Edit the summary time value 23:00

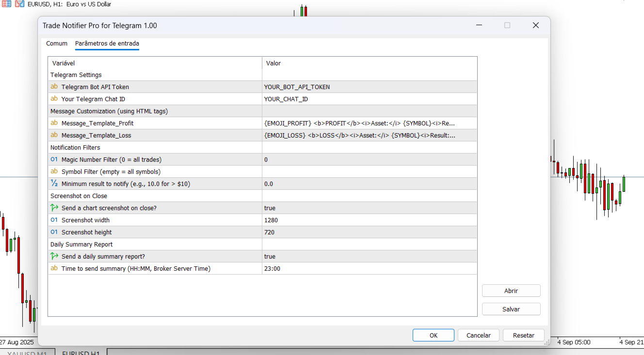coord(370,268)
